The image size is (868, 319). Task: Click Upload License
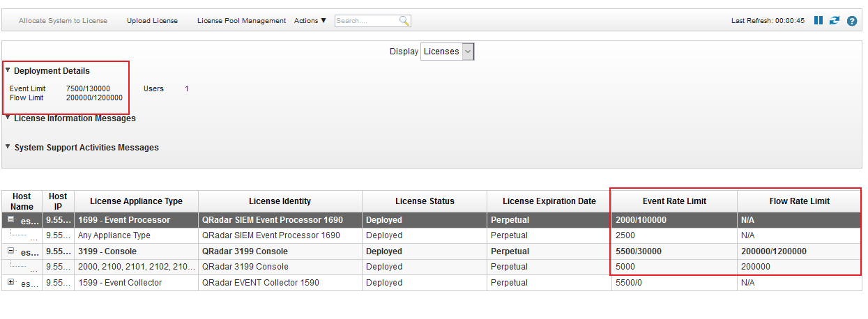click(152, 21)
